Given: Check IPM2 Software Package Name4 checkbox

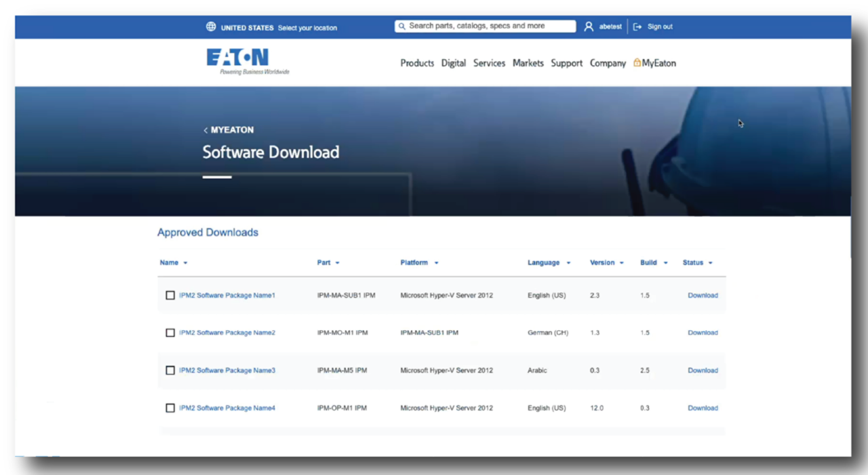Looking at the screenshot, I should click(170, 408).
